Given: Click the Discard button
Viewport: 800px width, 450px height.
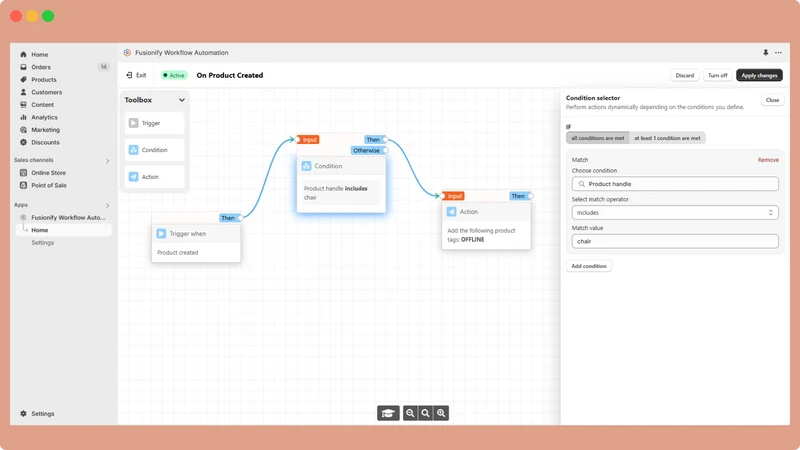Looking at the screenshot, I should 685,76.
